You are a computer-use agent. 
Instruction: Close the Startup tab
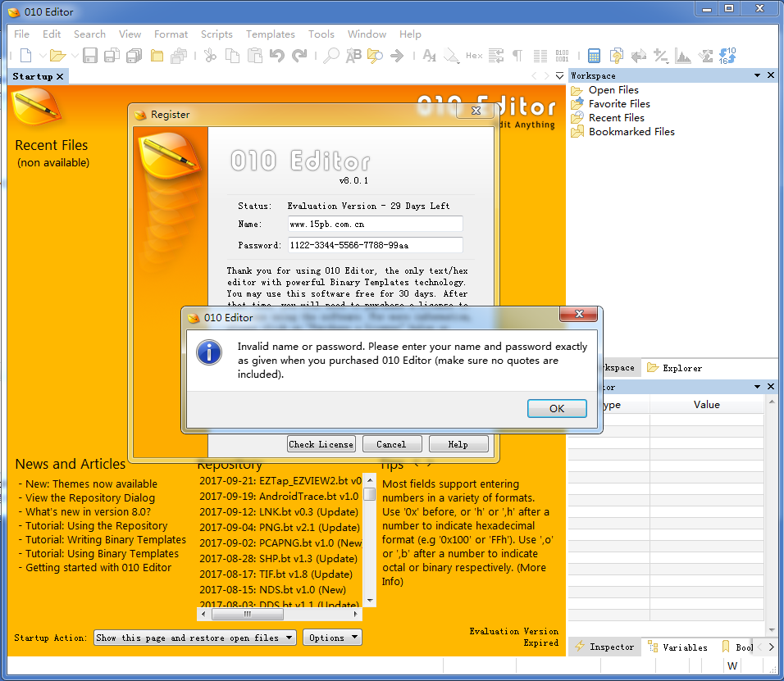click(60, 76)
